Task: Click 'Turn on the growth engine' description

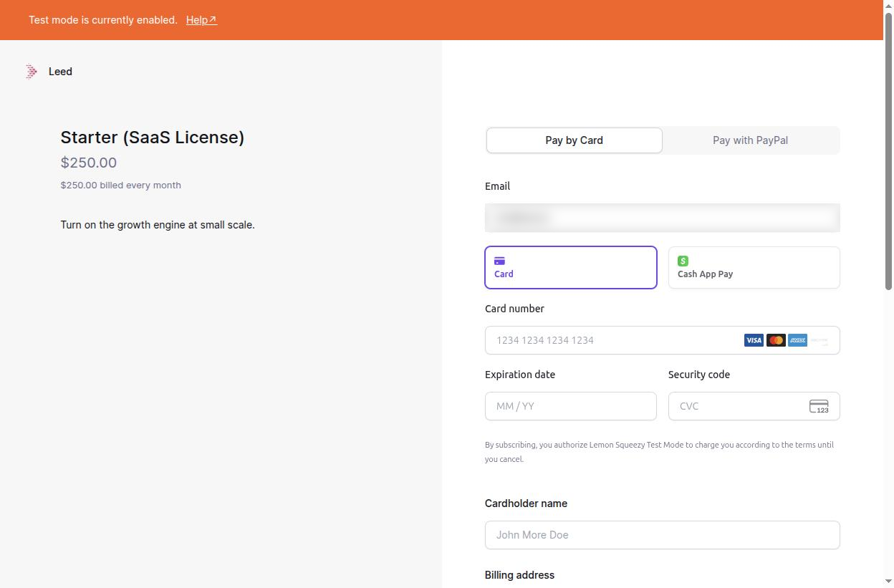Action: (x=158, y=225)
